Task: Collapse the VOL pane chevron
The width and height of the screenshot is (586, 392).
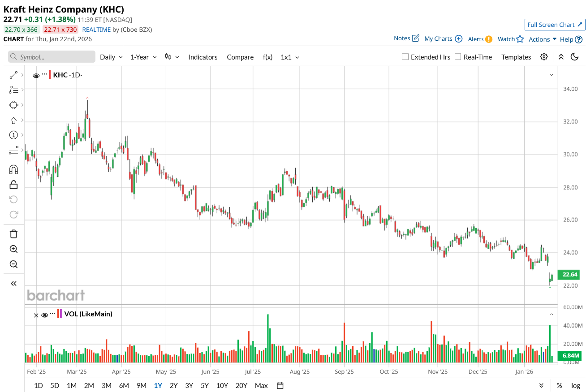Action: [552, 314]
